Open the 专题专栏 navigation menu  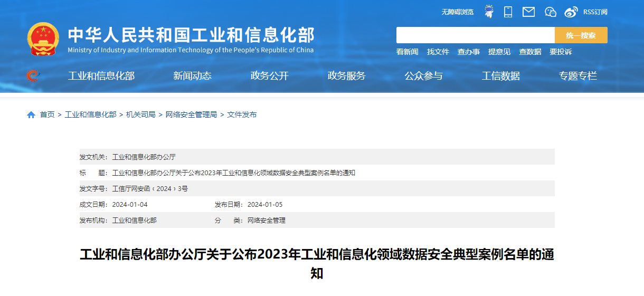[577, 76]
